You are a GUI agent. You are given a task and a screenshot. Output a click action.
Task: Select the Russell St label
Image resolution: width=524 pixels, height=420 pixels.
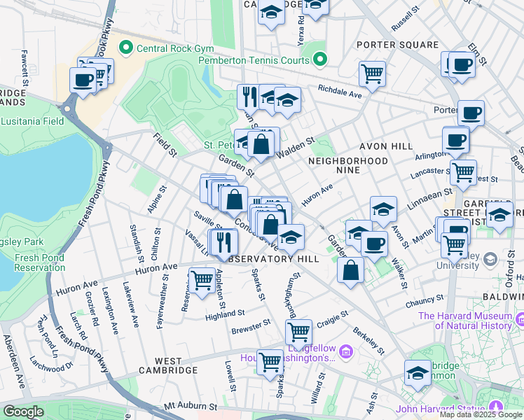[x=405, y=19]
